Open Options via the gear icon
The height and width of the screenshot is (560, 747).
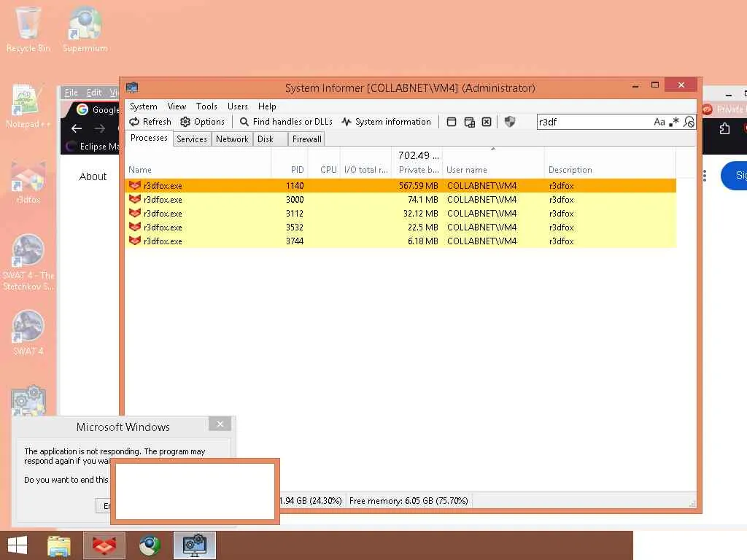pyautogui.click(x=185, y=122)
